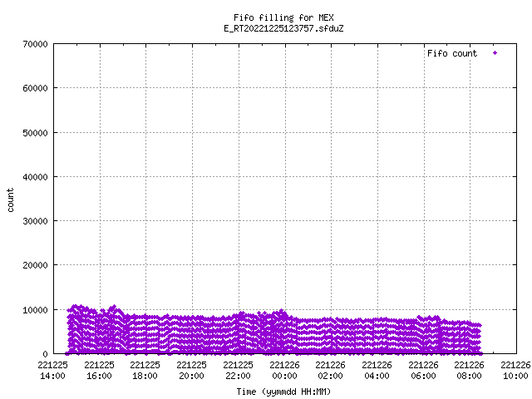Screen dimensions: 532x399
Task: Click the y-axis tick value 50000
Action: [35, 133]
